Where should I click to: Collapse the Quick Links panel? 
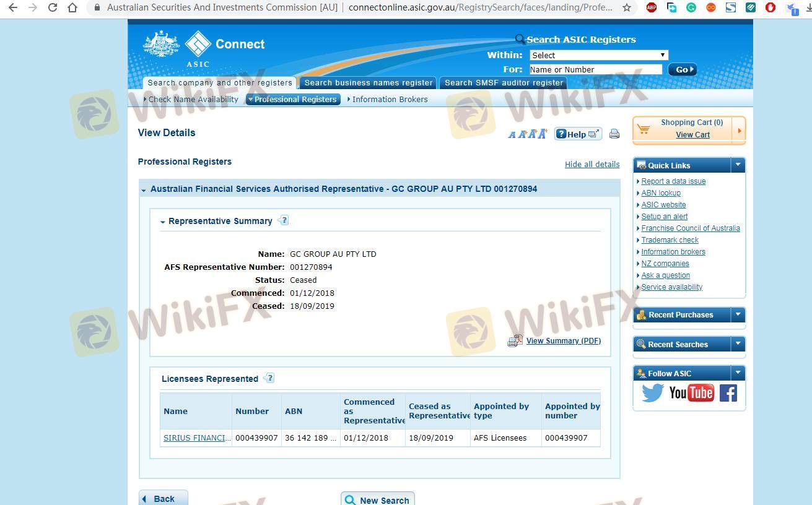(737, 165)
